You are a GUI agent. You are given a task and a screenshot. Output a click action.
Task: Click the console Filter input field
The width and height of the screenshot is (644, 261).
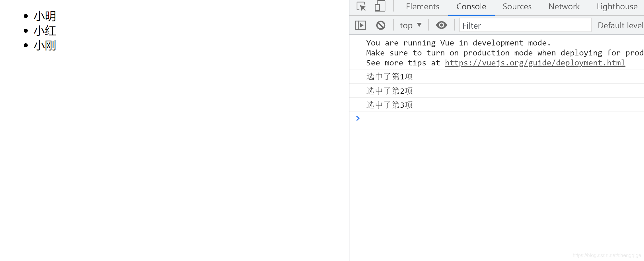[525, 26]
